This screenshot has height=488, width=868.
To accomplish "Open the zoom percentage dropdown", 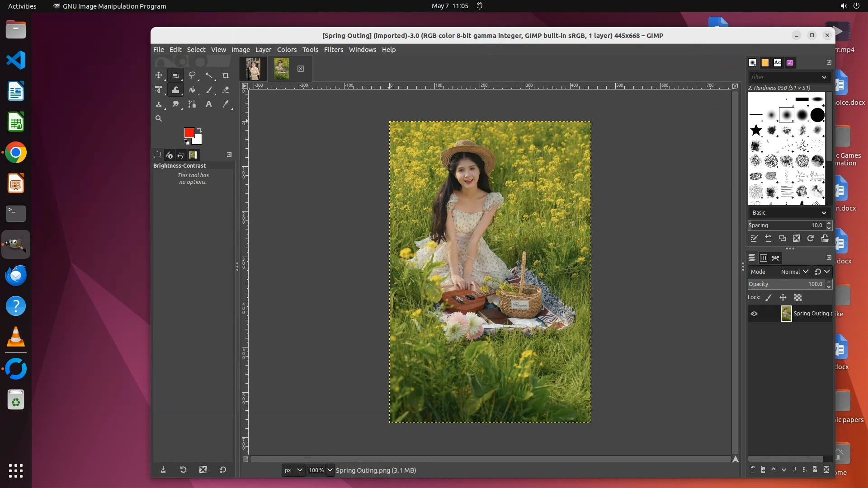I will 330,470.
